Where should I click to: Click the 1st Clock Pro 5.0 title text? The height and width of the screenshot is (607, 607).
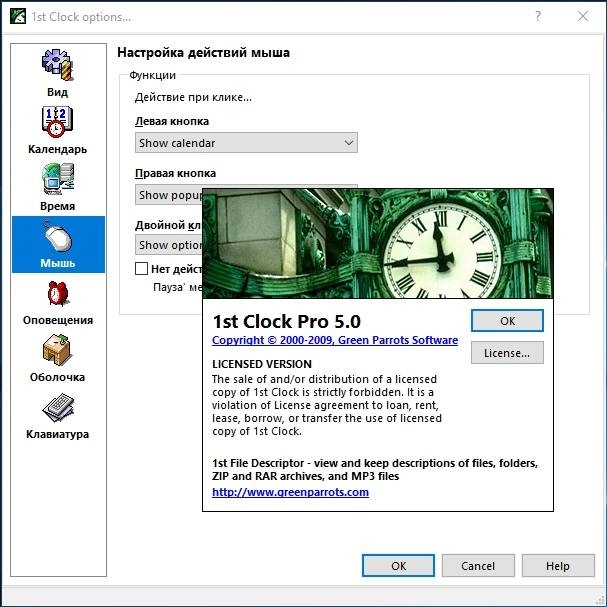point(286,321)
